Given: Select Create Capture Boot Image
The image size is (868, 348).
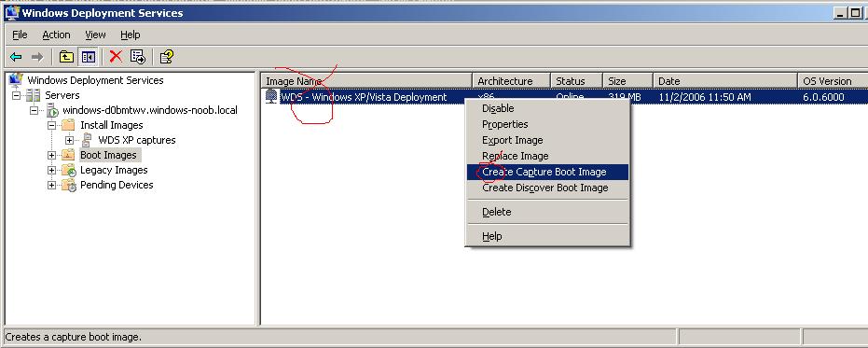Looking at the screenshot, I should (x=547, y=172).
